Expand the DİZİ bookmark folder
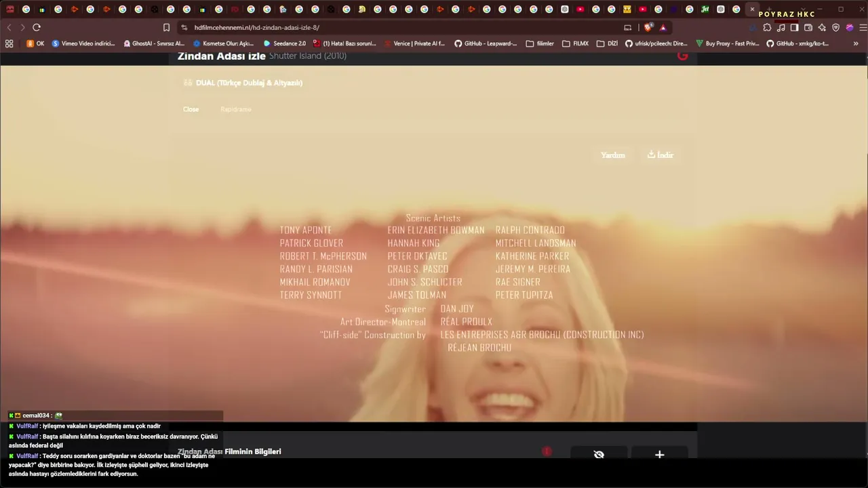 [x=607, y=43]
